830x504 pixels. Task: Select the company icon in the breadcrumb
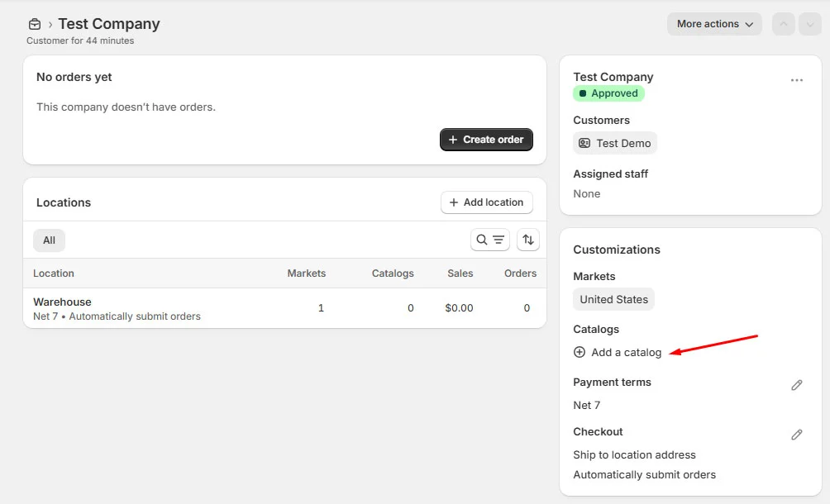coord(33,23)
